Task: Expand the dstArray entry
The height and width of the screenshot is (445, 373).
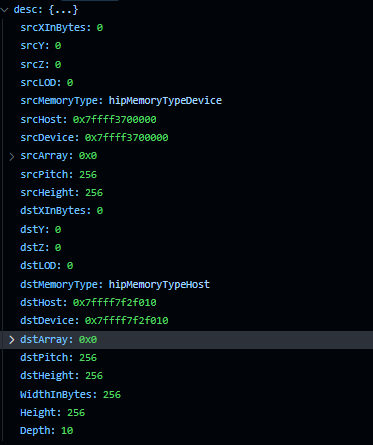Action: coord(12,340)
